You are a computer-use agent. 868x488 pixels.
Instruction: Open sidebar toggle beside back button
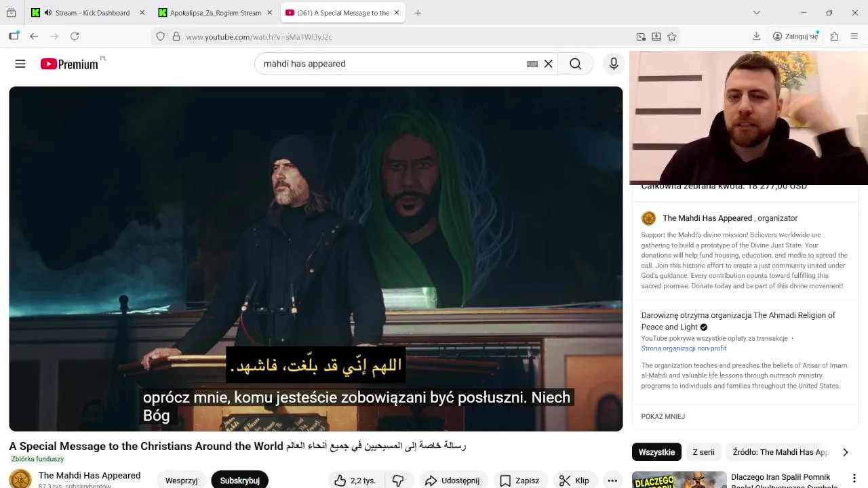click(x=14, y=37)
